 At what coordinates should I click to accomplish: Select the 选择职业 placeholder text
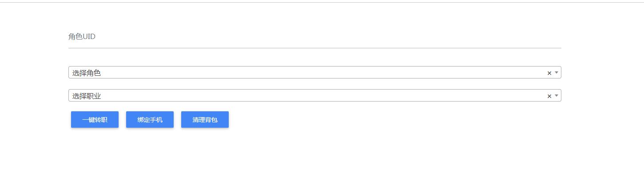pyautogui.click(x=87, y=96)
